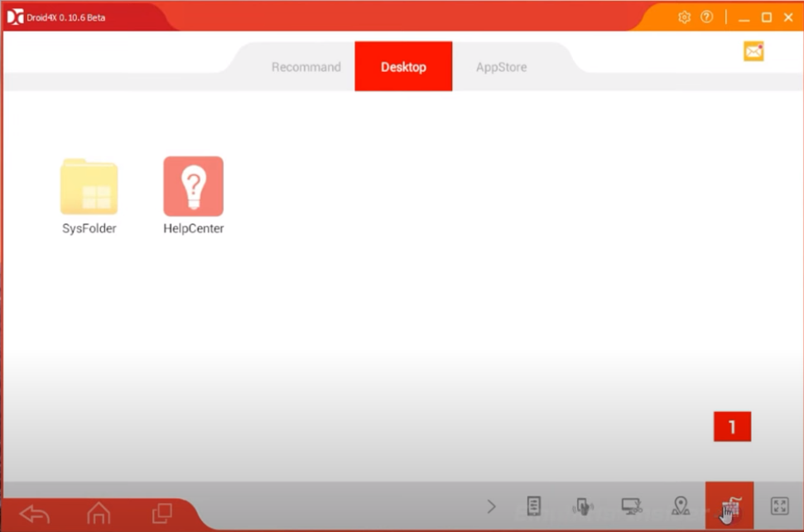Click the help question mark icon

coord(706,17)
